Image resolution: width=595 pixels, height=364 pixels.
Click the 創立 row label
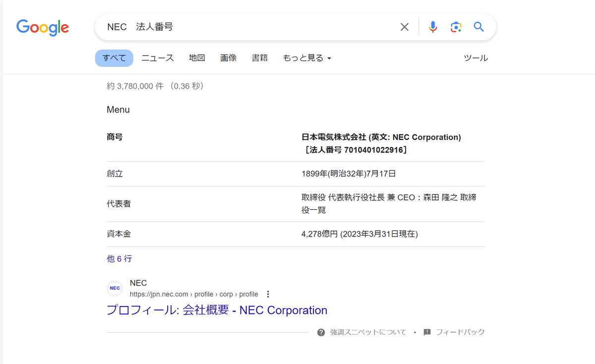tap(115, 174)
